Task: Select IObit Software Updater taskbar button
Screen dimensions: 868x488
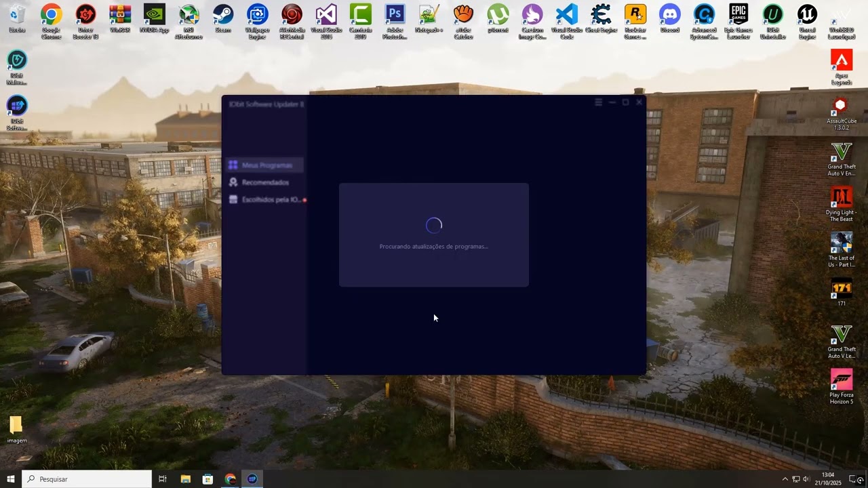Action: [x=252, y=479]
